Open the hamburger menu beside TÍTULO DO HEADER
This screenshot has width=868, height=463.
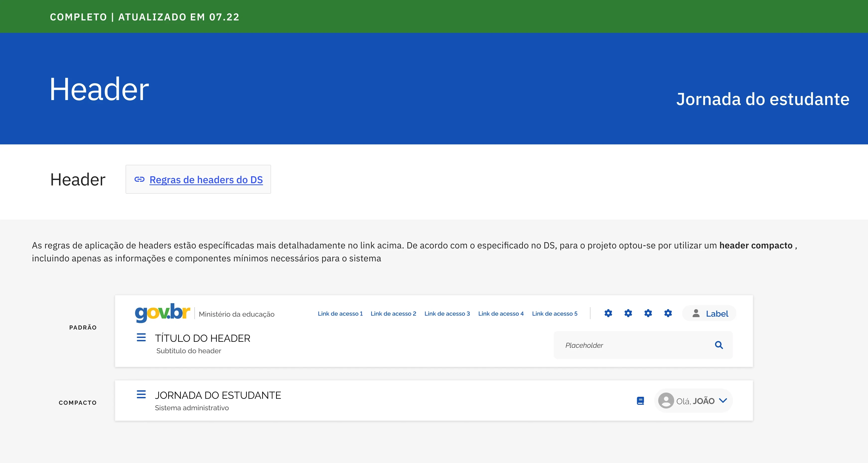141,337
